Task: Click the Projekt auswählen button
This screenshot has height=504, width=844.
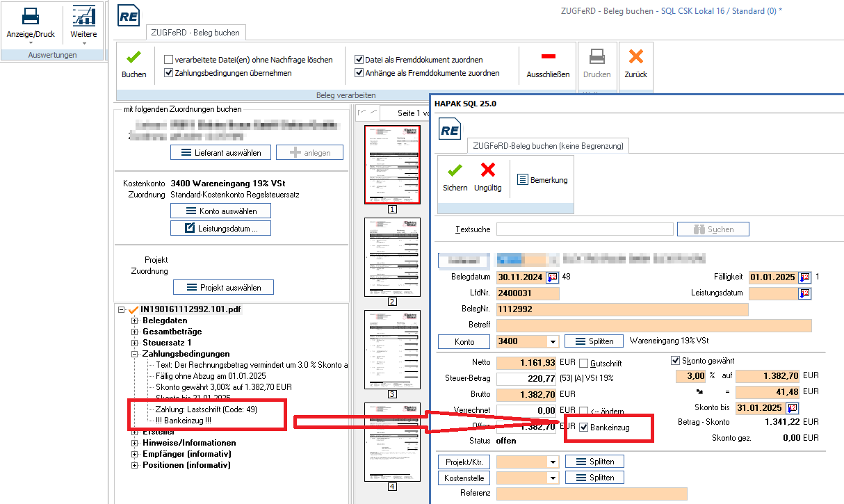Action: (222, 287)
